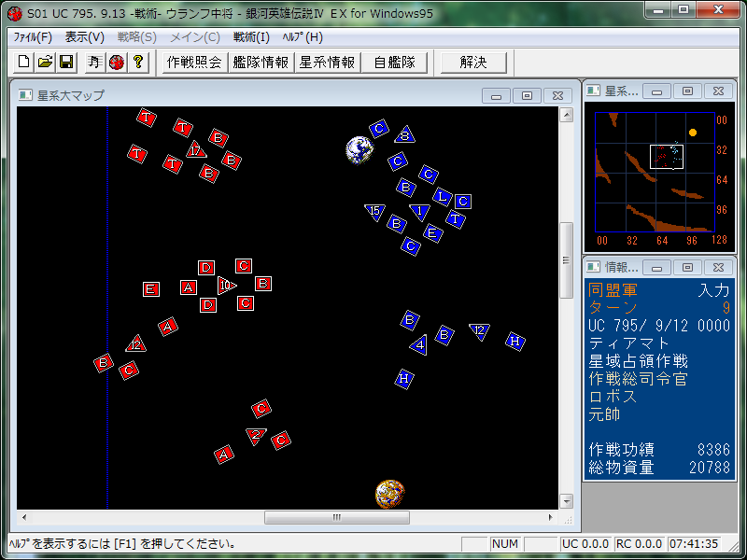Click the ティアマト text in info panel
Screen dimensions: 747x560
628,343
